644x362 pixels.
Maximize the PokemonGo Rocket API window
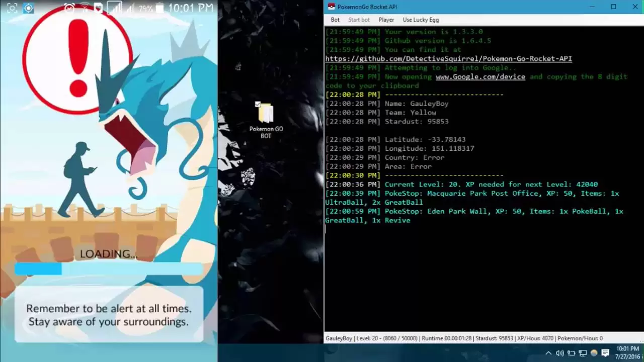tap(613, 7)
